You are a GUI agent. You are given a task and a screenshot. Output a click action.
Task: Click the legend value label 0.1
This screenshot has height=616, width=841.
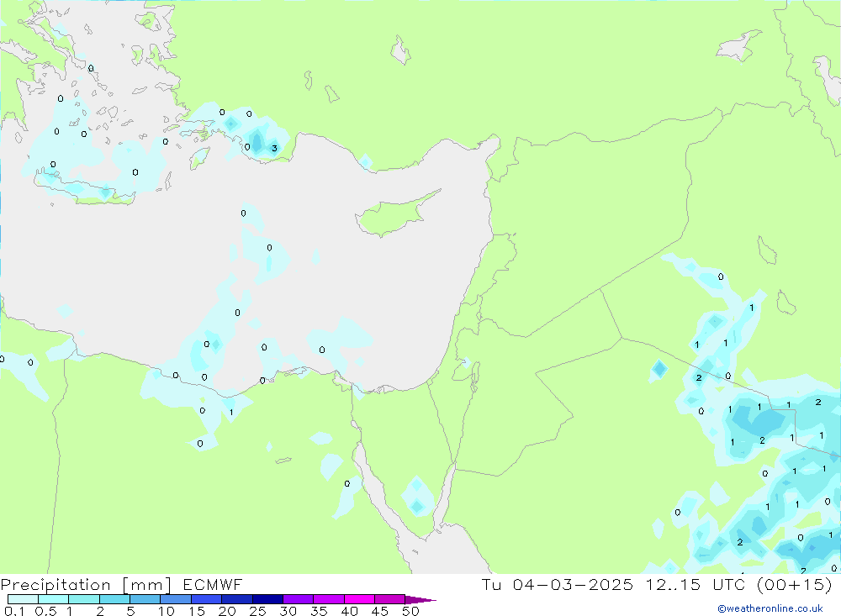[14, 611]
